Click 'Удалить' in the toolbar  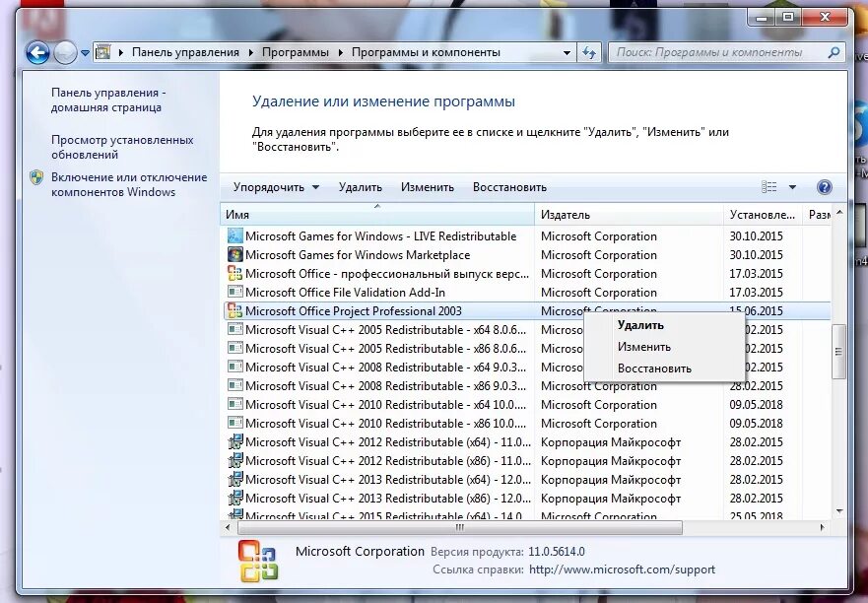coord(361,187)
